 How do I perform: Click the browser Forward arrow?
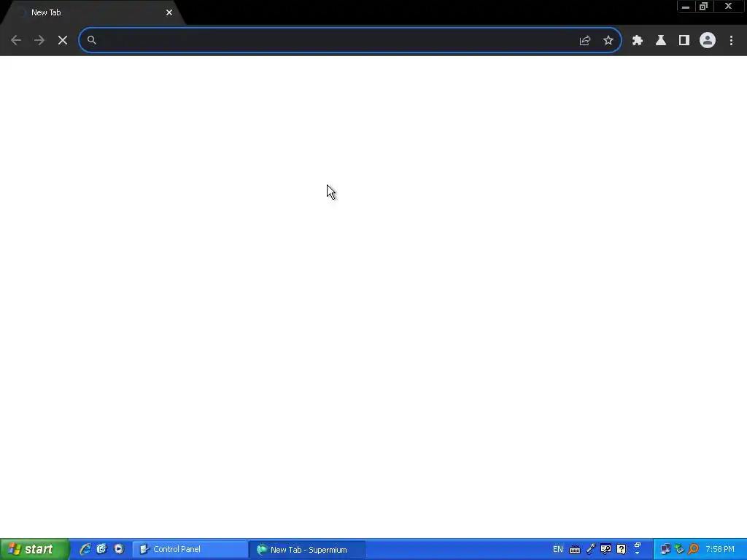point(39,41)
